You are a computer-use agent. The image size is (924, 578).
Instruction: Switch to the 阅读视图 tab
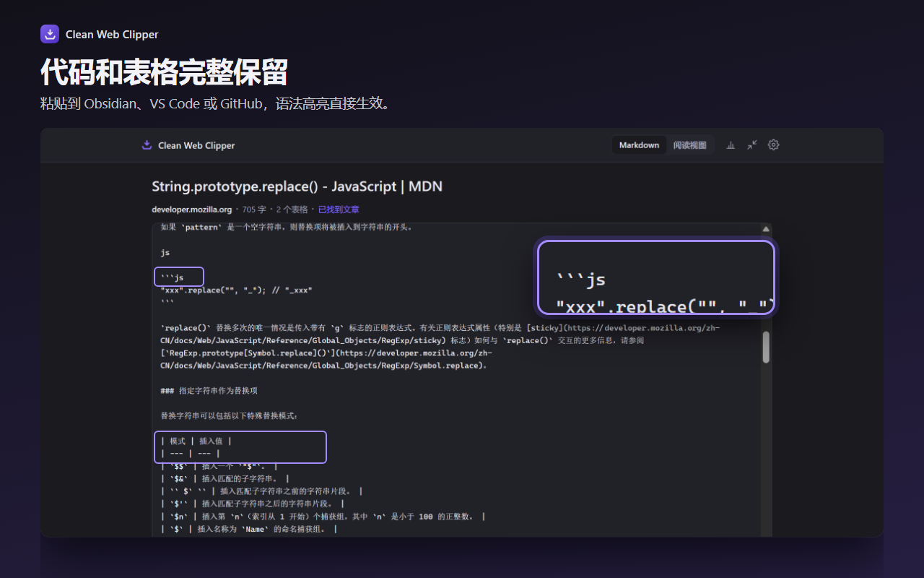coord(690,145)
